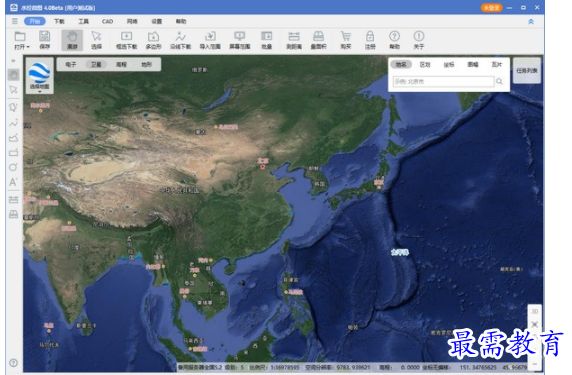This screenshot has width=572, height=375.
Task: Activate the 漫游 pan hand tool
Action: (72, 40)
